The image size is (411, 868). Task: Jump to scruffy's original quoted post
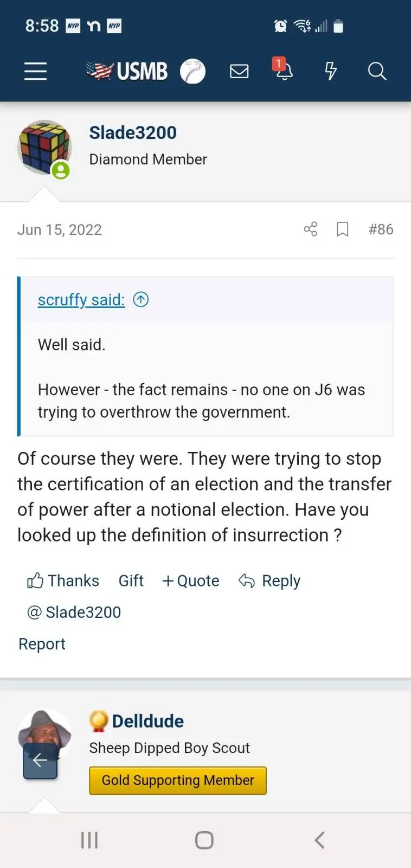(x=141, y=299)
